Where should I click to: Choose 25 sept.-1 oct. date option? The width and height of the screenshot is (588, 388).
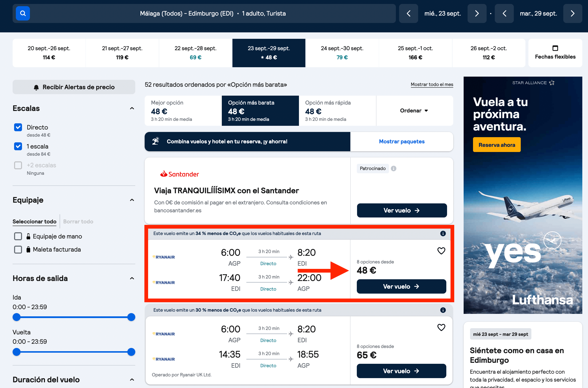(415, 53)
